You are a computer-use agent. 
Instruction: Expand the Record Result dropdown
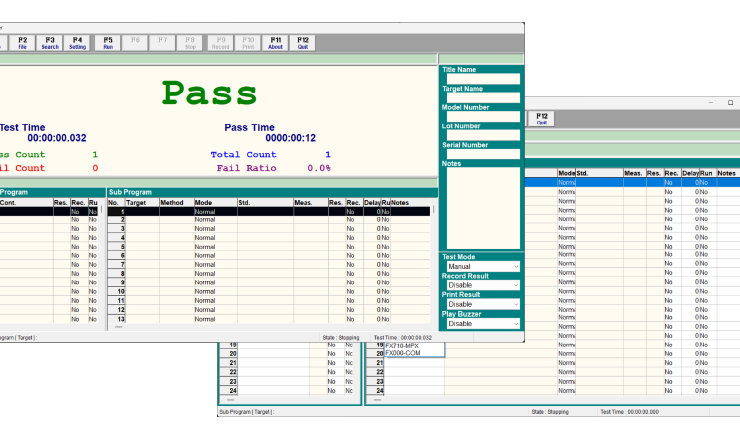point(480,286)
